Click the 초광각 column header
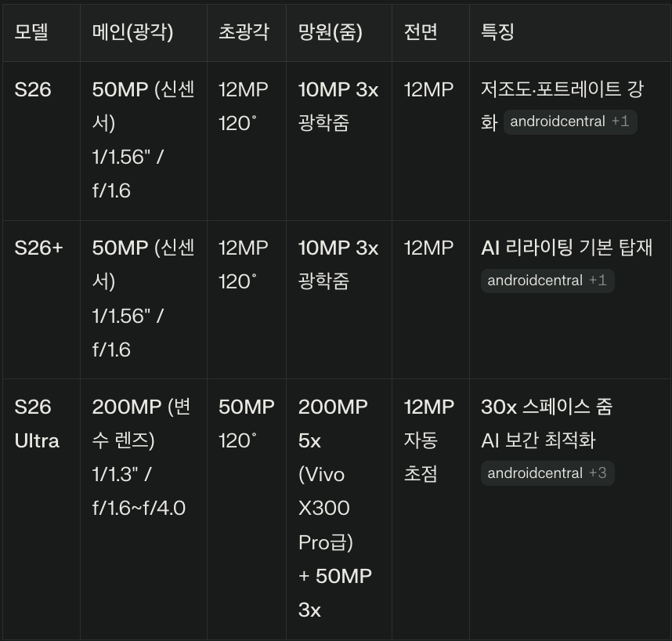Image resolution: width=672 pixels, height=641 pixels. click(244, 32)
